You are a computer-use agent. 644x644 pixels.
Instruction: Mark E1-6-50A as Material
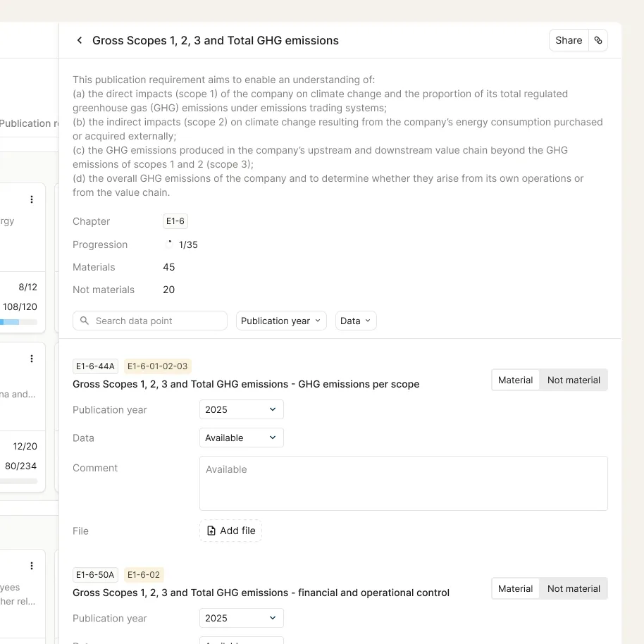(516, 589)
